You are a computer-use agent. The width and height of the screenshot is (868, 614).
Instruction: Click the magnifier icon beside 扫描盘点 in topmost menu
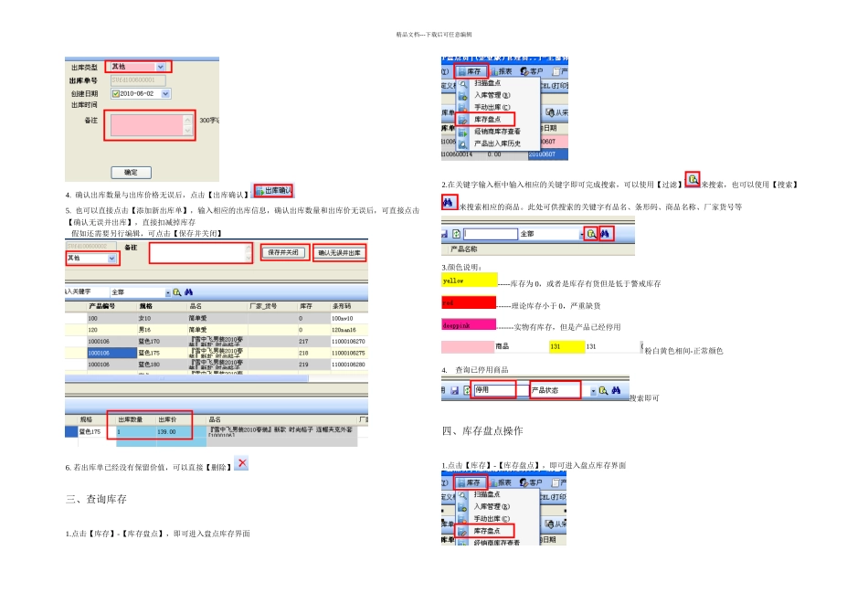[x=462, y=83]
